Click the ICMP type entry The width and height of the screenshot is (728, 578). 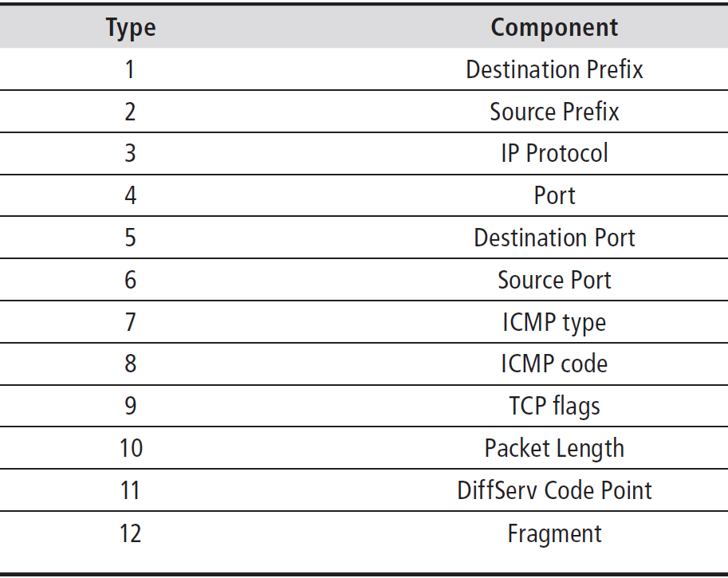pos(554,323)
